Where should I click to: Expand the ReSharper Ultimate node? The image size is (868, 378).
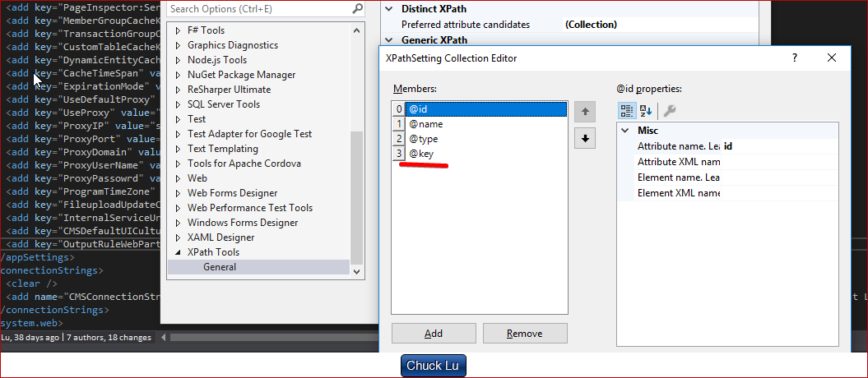pyautogui.click(x=179, y=90)
